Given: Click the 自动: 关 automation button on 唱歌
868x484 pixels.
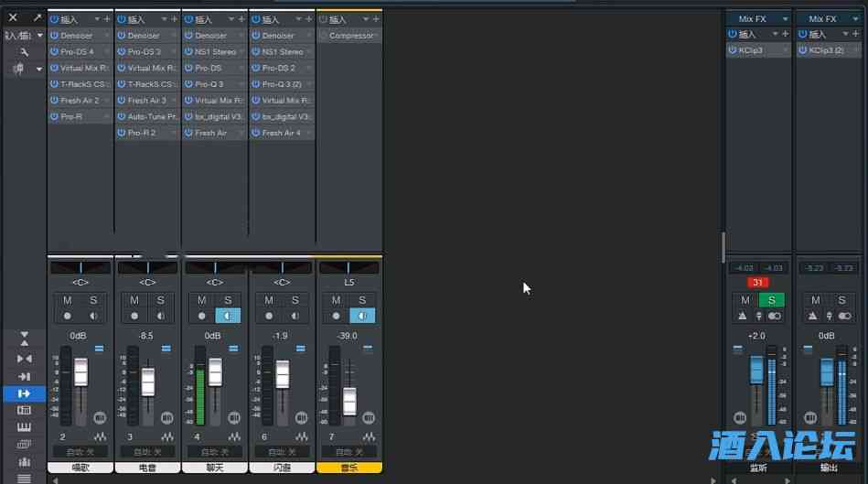Looking at the screenshot, I should point(80,452).
